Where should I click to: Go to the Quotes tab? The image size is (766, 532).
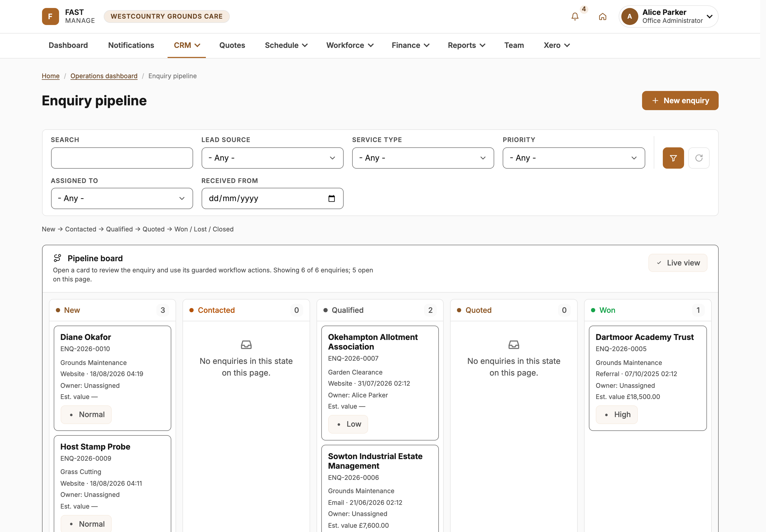click(x=232, y=45)
